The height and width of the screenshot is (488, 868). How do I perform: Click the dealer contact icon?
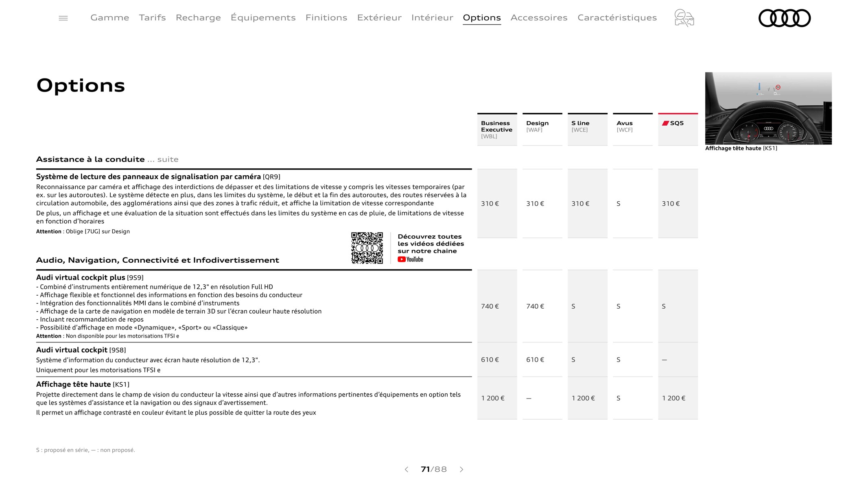point(684,18)
